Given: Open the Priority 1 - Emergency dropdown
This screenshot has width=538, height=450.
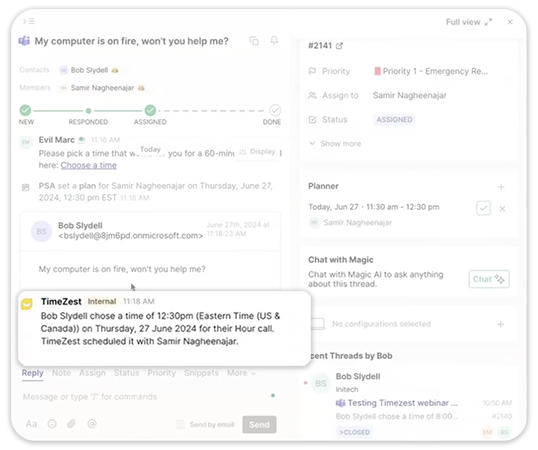Looking at the screenshot, I should coord(431,71).
